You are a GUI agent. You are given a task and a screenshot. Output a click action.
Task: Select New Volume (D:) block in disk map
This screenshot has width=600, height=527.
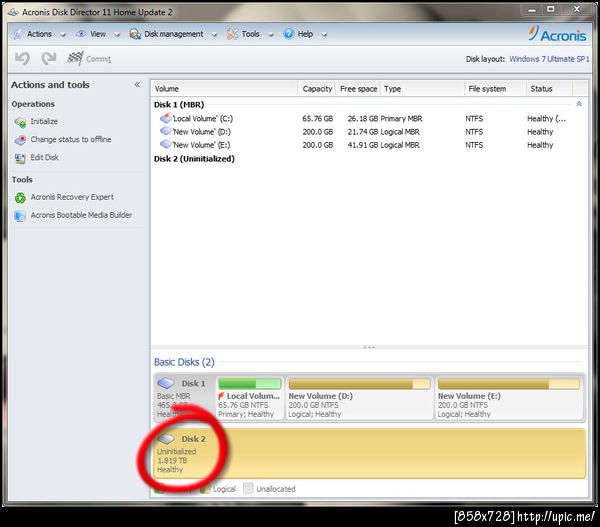pos(359,398)
